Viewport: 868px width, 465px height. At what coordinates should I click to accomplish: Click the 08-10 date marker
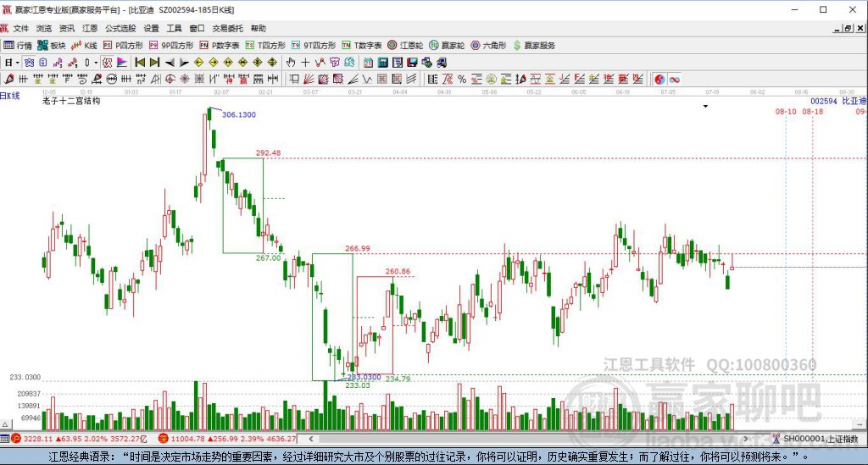point(786,111)
